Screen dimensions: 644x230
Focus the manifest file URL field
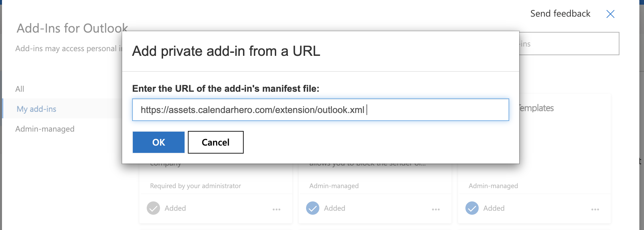coord(320,110)
